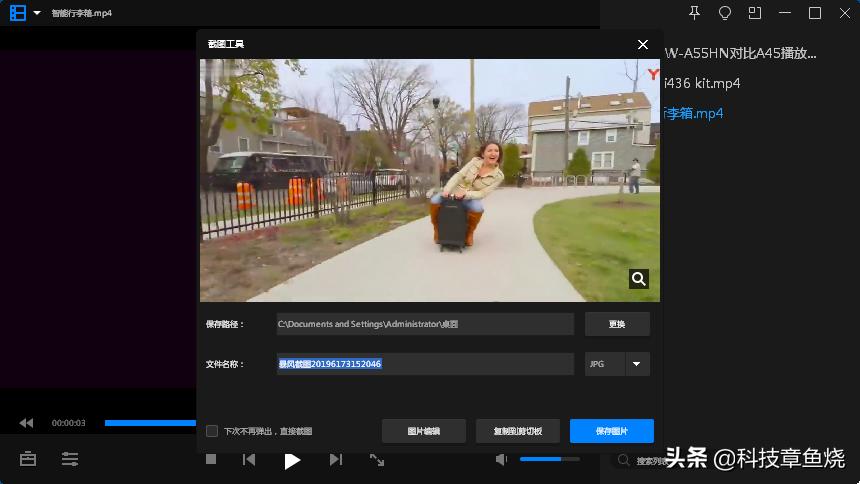Select i436 kit.mp4 in the playlist
The height and width of the screenshot is (484, 860).
point(704,83)
